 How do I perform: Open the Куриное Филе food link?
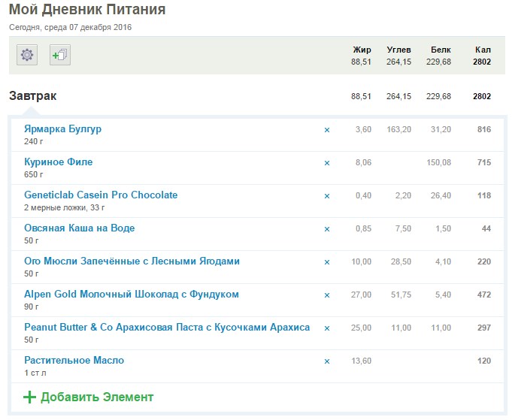(x=58, y=162)
